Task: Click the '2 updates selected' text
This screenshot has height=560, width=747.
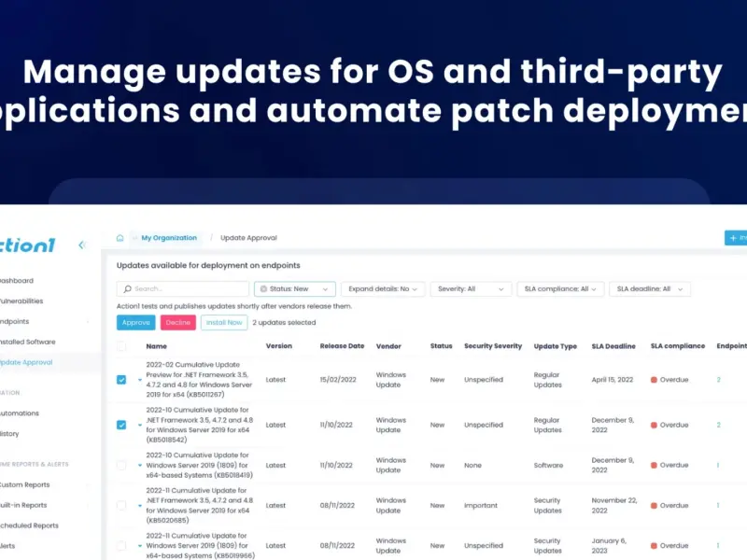Action: click(284, 322)
